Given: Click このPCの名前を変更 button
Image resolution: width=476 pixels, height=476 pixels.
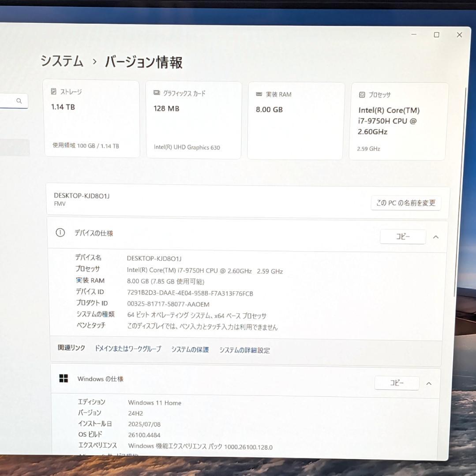Looking at the screenshot, I should (405, 203).
